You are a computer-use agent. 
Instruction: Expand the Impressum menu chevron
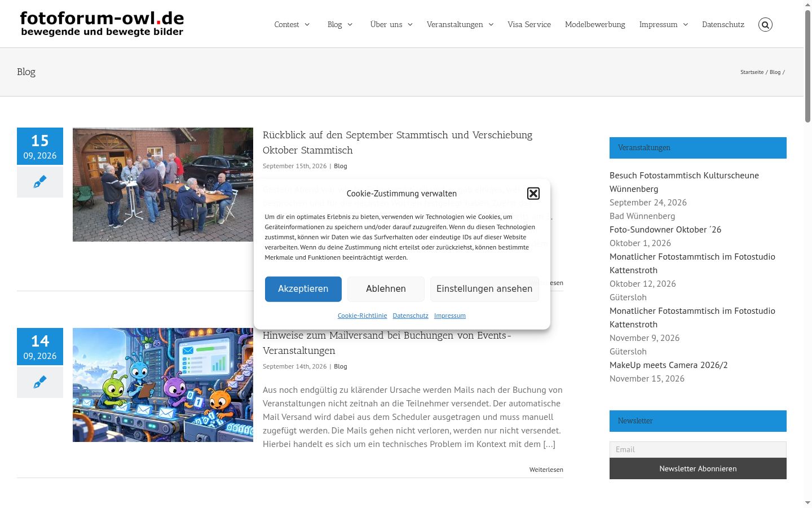click(x=686, y=24)
